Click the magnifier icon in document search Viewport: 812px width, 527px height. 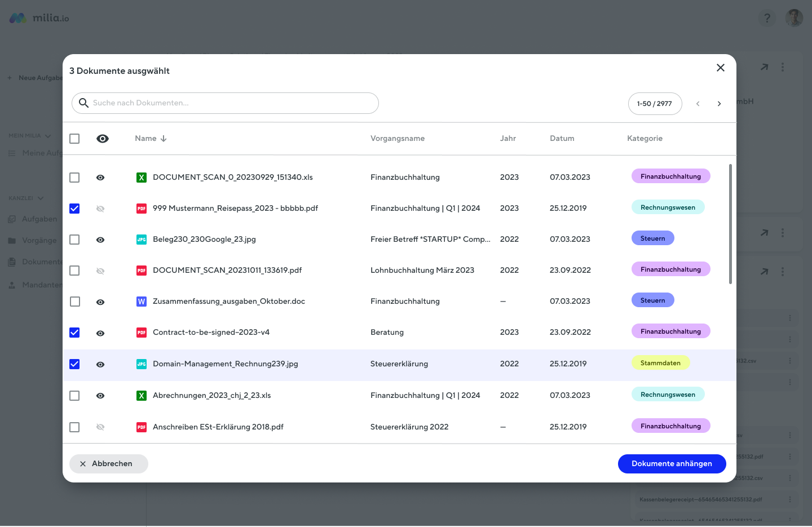[84, 103]
